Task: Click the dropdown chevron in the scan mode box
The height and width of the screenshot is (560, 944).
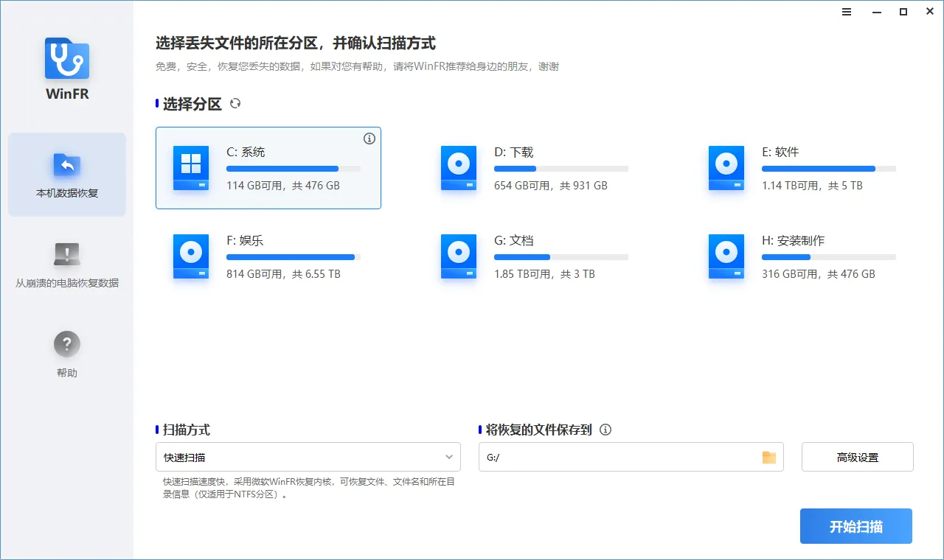Action: coord(449,458)
